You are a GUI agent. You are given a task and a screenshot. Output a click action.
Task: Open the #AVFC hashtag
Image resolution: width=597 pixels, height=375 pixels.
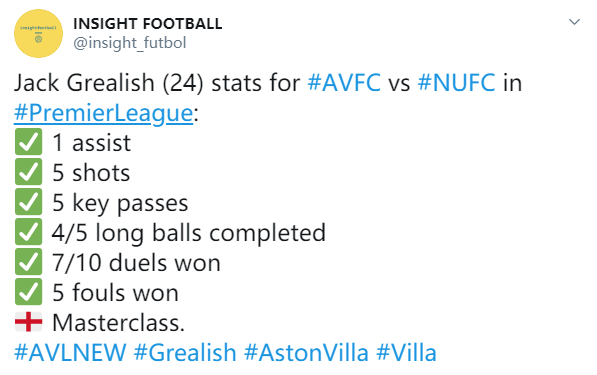point(344,83)
